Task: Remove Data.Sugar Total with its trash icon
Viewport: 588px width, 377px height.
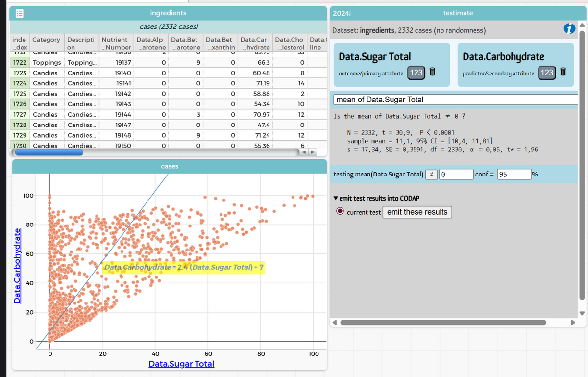Action: 432,73
